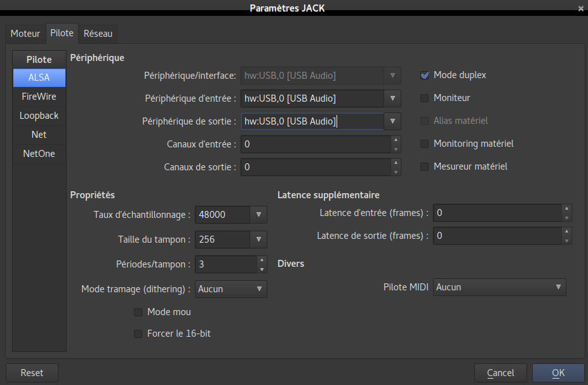Select the Pilote tab
Viewport: 588px width, 385px height.
(62, 33)
